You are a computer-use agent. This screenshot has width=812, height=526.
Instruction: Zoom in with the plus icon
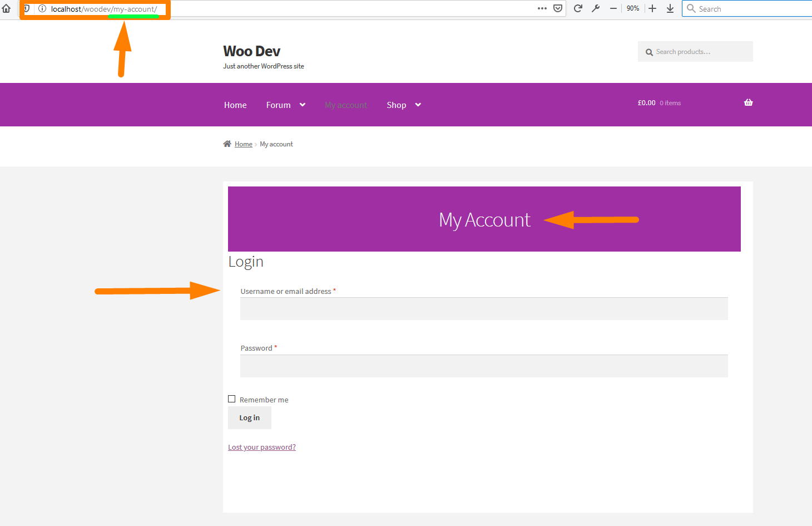[x=652, y=8]
